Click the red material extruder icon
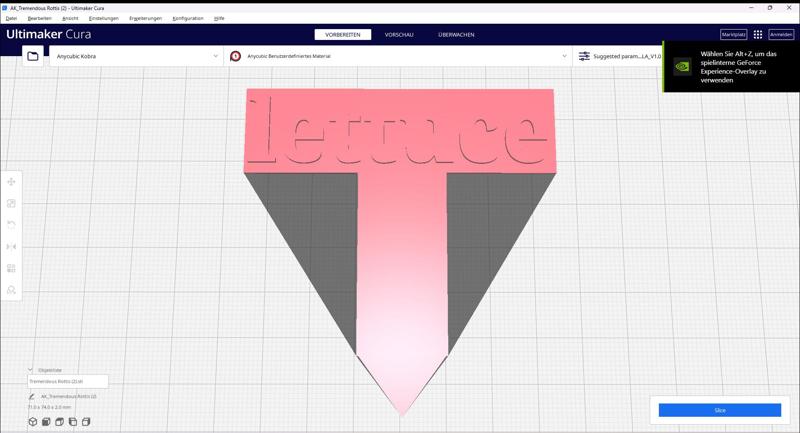800x433 pixels. tap(235, 56)
